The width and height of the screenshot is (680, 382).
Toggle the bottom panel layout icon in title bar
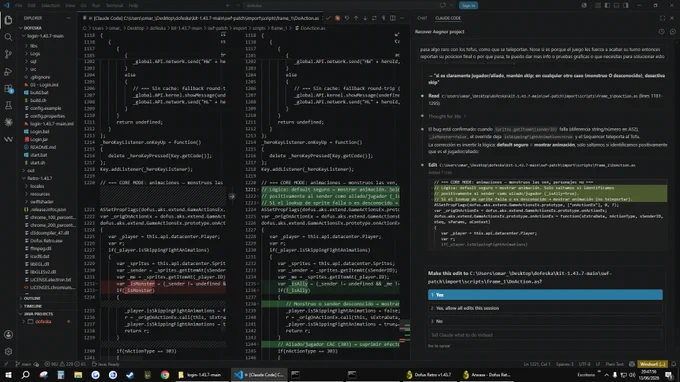(616, 6)
